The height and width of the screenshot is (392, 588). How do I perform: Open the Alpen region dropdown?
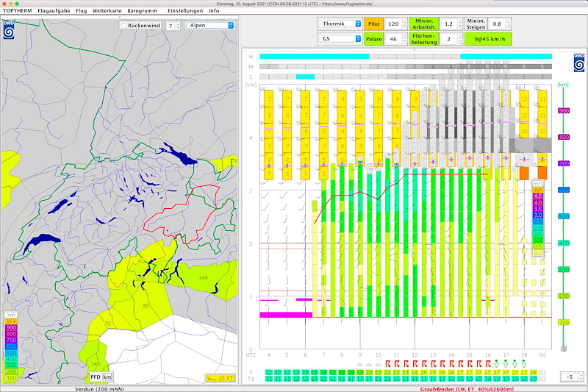coord(210,25)
